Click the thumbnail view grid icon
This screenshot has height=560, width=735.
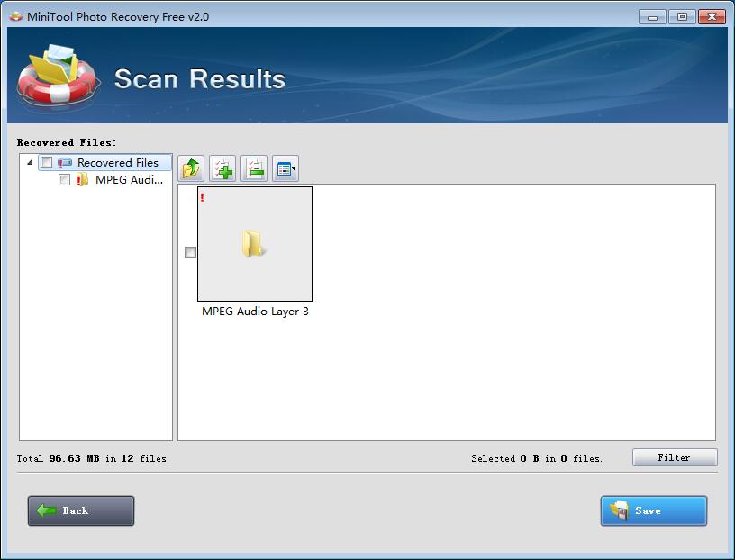tap(282, 168)
